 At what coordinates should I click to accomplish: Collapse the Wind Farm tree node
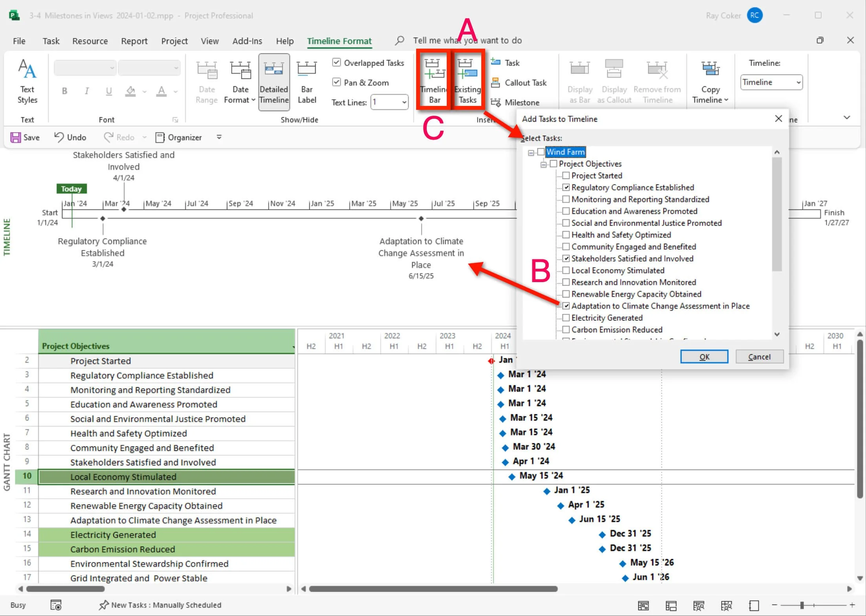click(531, 153)
